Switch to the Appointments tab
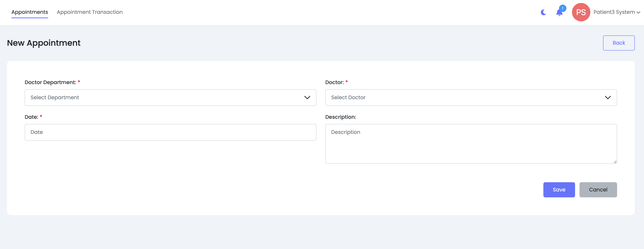The image size is (644, 249). pos(29,12)
